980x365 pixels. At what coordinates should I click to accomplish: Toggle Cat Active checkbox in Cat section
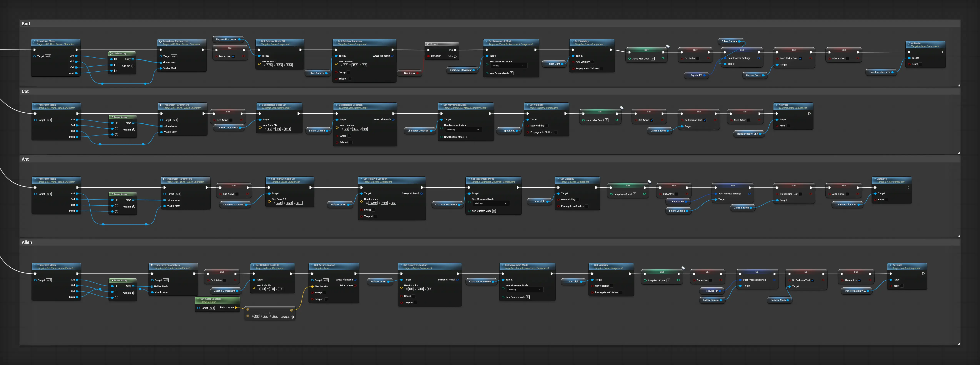pos(652,120)
